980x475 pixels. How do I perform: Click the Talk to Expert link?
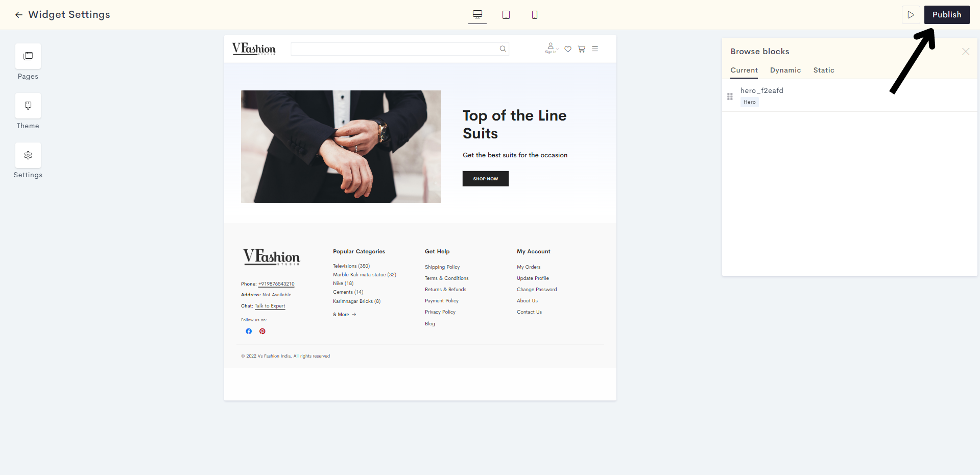pyautogui.click(x=270, y=306)
